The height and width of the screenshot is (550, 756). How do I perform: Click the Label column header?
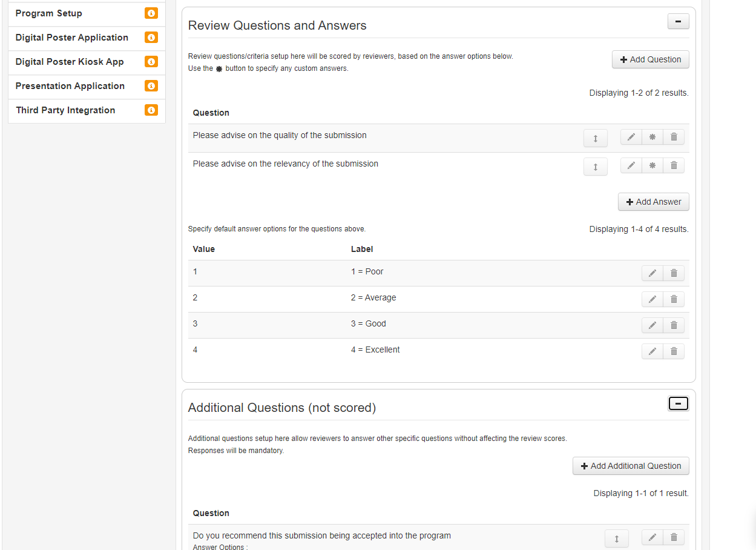tap(362, 249)
